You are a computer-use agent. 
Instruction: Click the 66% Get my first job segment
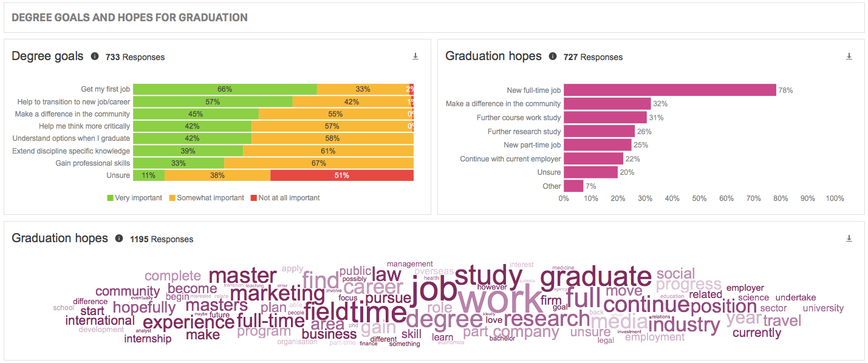[225, 89]
